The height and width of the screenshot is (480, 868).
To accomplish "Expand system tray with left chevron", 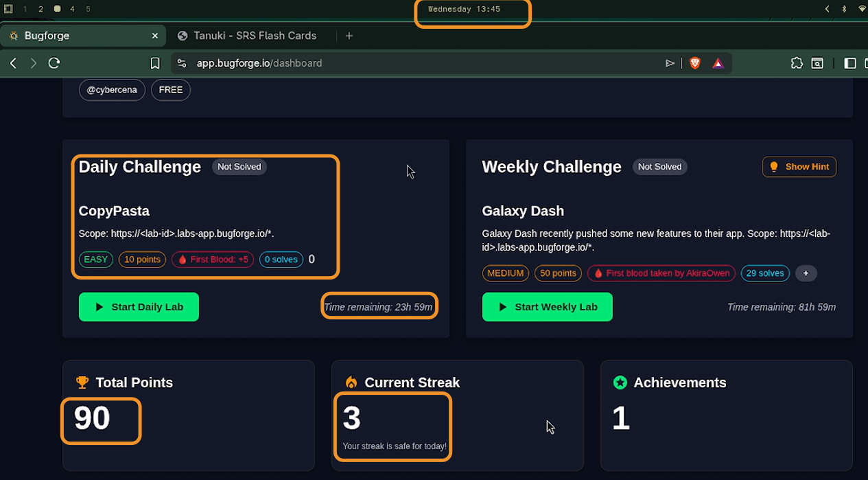I will [827, 9].
